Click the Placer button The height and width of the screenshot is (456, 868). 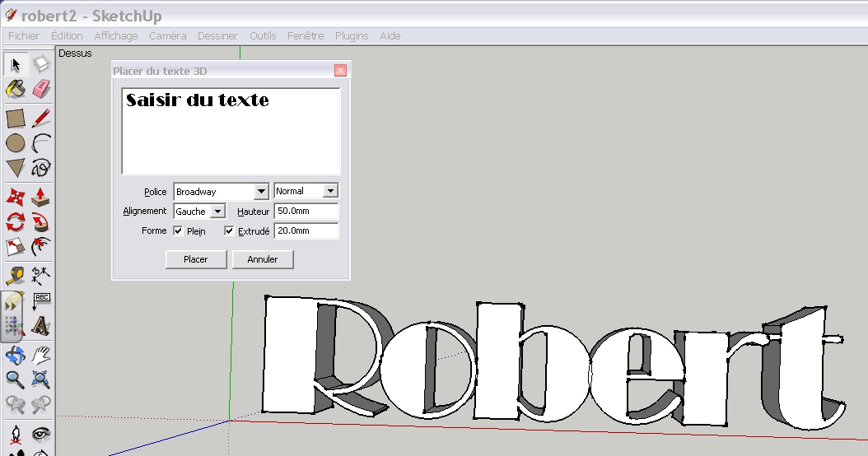pos(196,259)
